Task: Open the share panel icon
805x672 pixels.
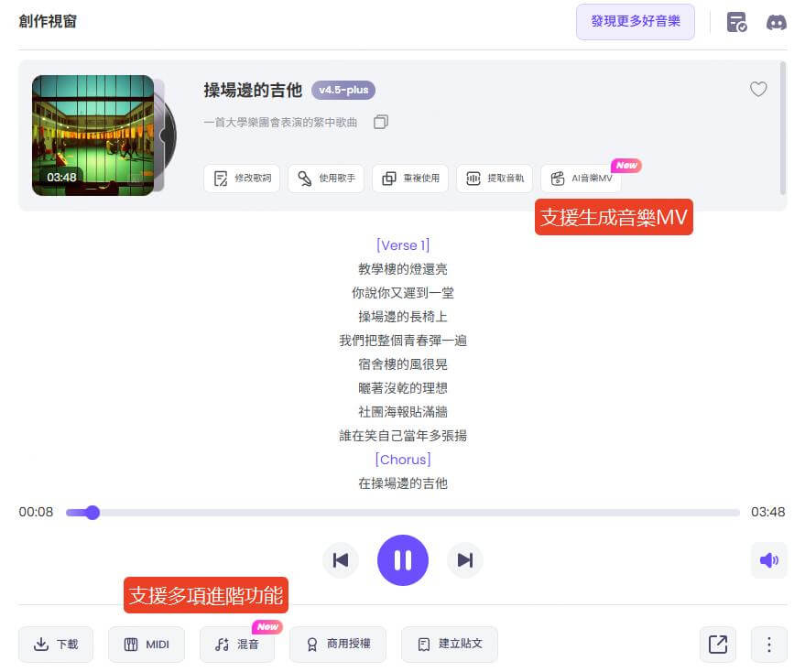Action: click(718, 645)
